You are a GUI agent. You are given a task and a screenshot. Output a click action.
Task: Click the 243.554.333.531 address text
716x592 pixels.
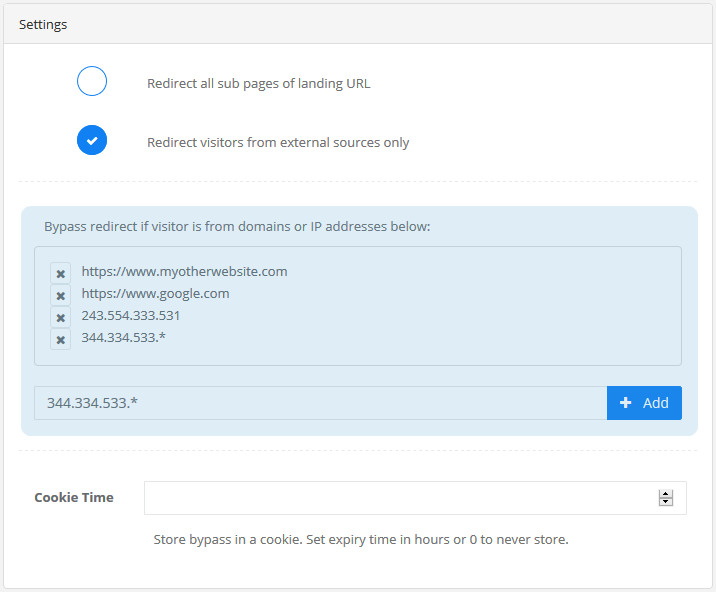coord(131,315)
